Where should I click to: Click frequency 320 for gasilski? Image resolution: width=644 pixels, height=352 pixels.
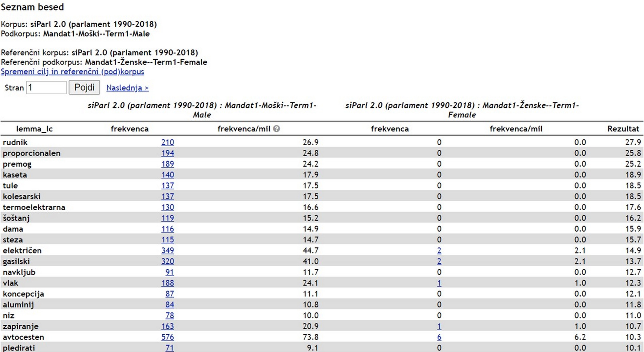(167, 261)
